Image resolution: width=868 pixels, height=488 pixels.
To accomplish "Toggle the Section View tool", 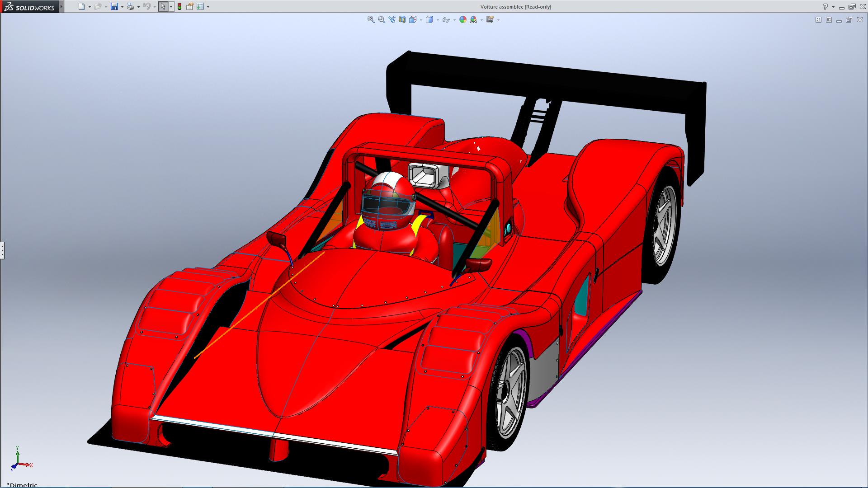I will click(402, 19).
